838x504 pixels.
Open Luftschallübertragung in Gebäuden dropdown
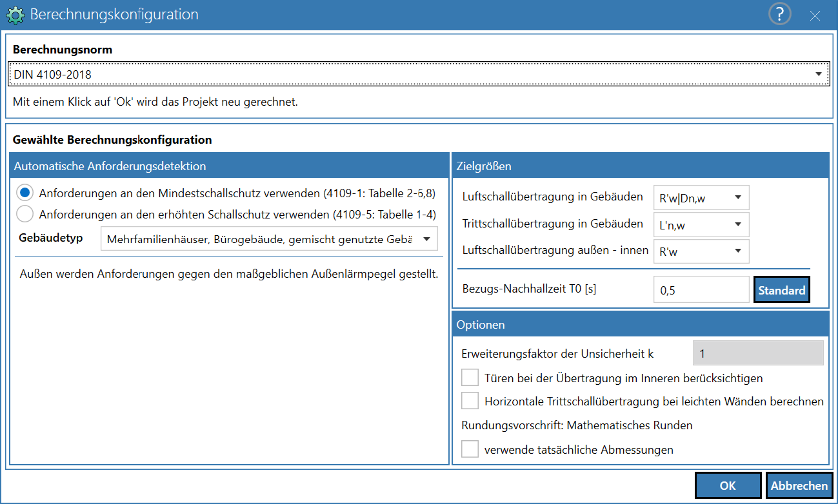pos(701,198)
